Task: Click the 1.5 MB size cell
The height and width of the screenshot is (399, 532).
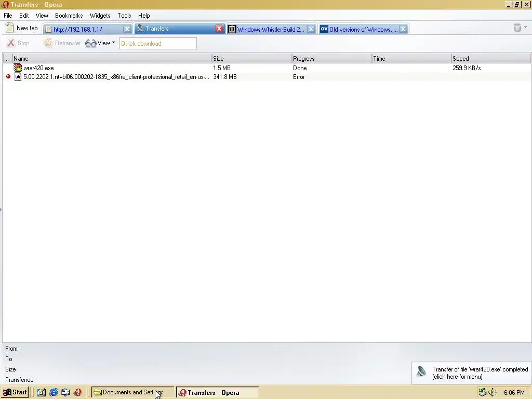Action: pyautogui.click(x=221, y=68)
